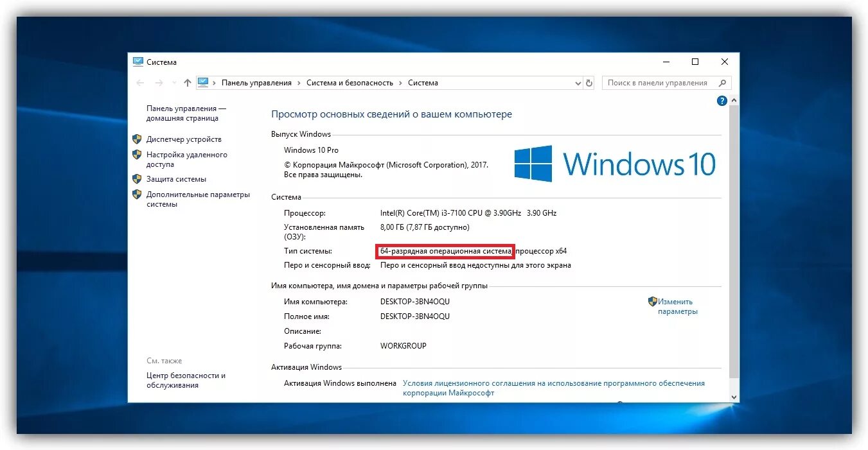Viewport: 868px width, 450px height.
Task: Open Дополнительные параметры системы link
Action: (x=198, y=199)
